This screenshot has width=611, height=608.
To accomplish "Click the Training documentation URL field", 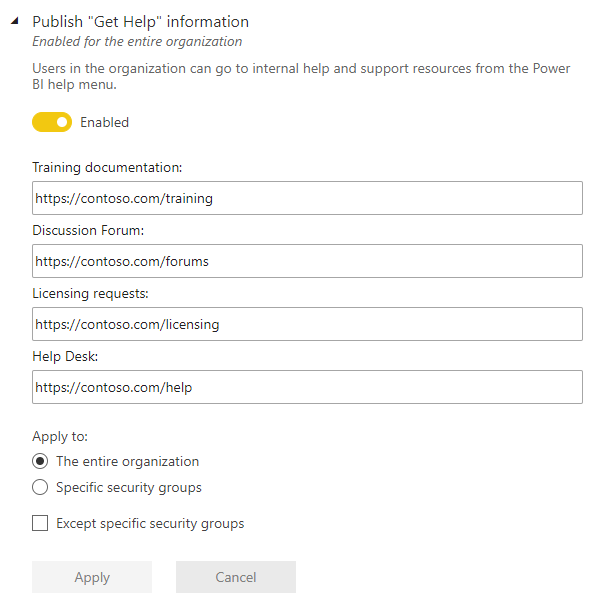I will pyautogui.click(x=307, y=198).
